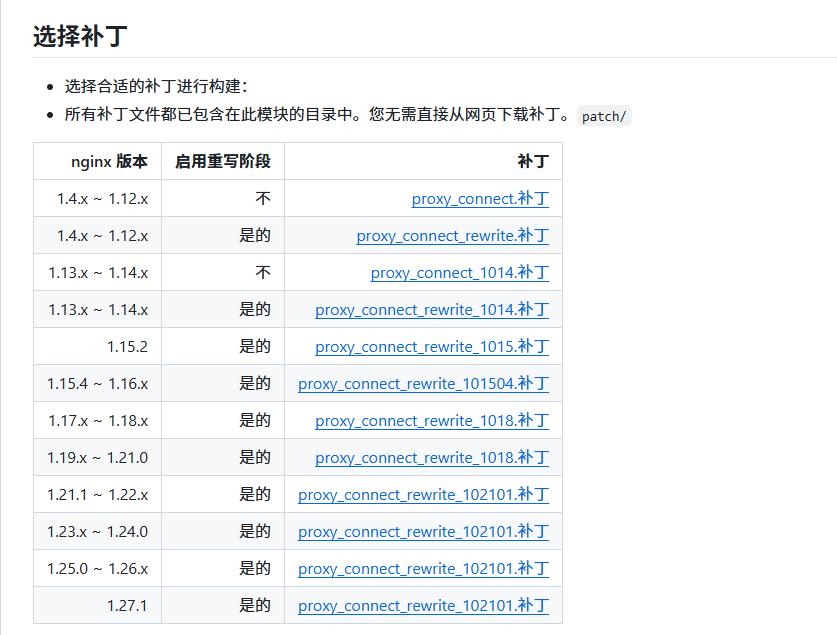
Task: Click the 1.15.4 ~ 1.16.x version cell
Action: pyautogui.click(x=97, y=384)
